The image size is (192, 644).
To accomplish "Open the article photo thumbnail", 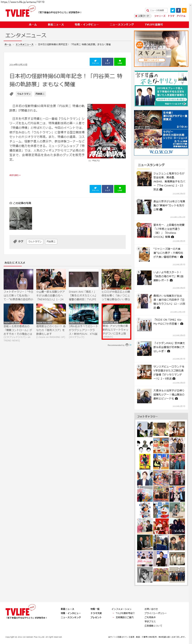I will (x=21, y=218).
